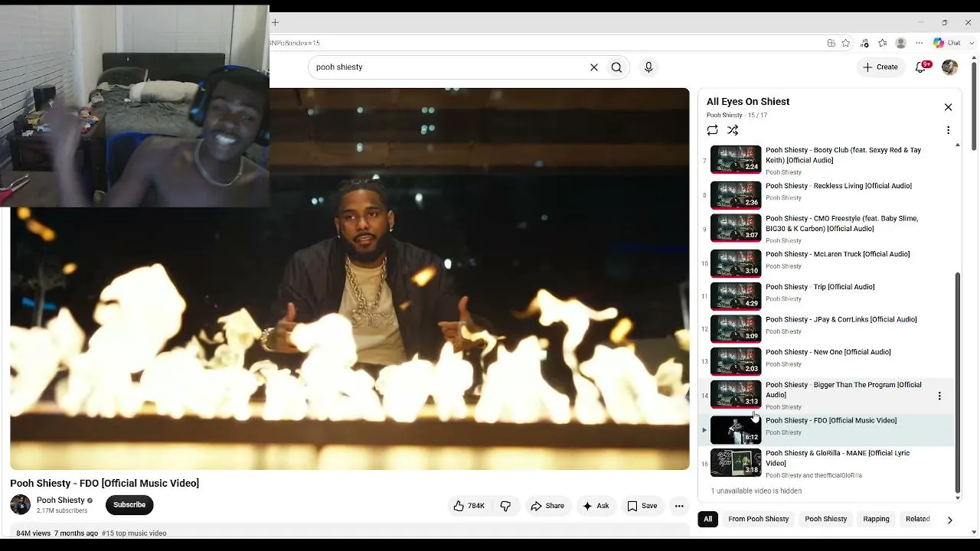Viewport: 980px width, 551px height.
Task: Show more filter chips with the arrow
Action: (x=949, y=520)
